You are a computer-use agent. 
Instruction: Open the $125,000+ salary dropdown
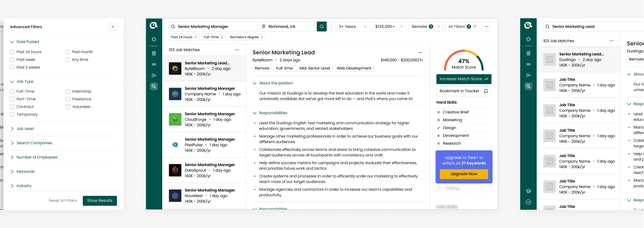point(389,27)
